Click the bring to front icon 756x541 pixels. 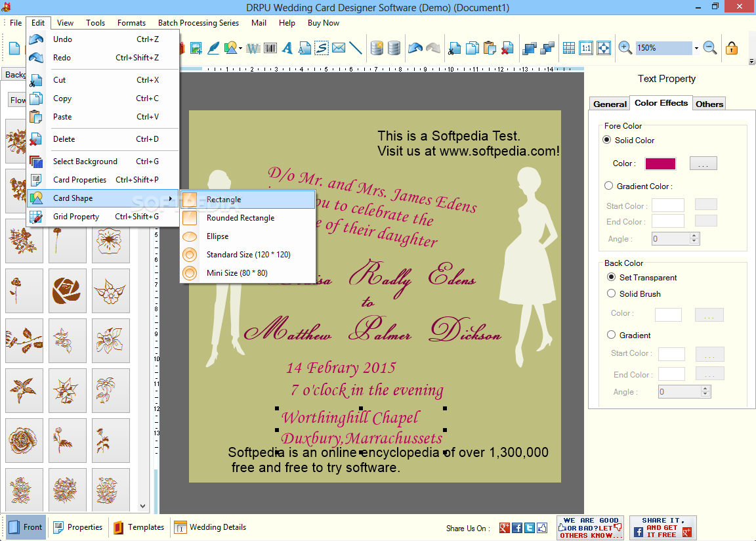[x=530, y=48]
